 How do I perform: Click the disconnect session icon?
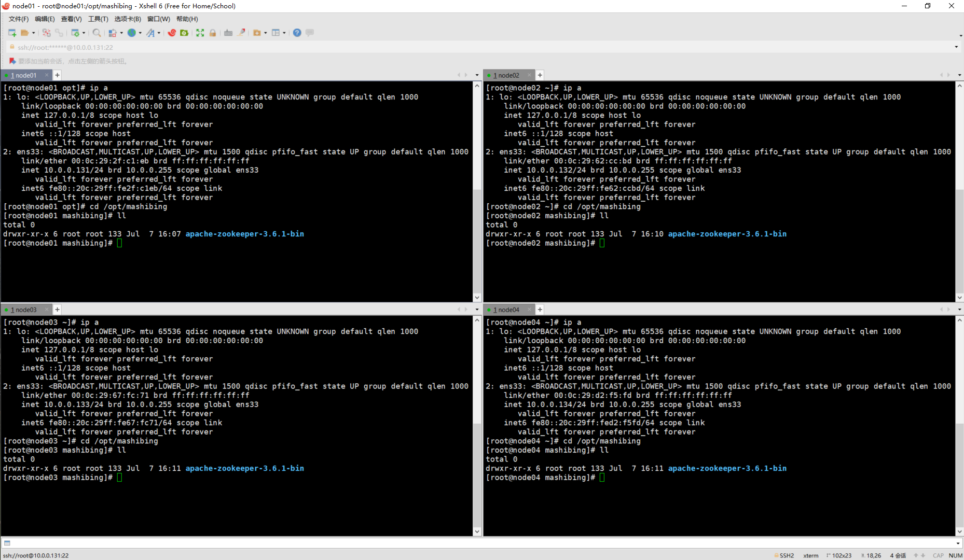pyautogui.click(x=47, y=33)
